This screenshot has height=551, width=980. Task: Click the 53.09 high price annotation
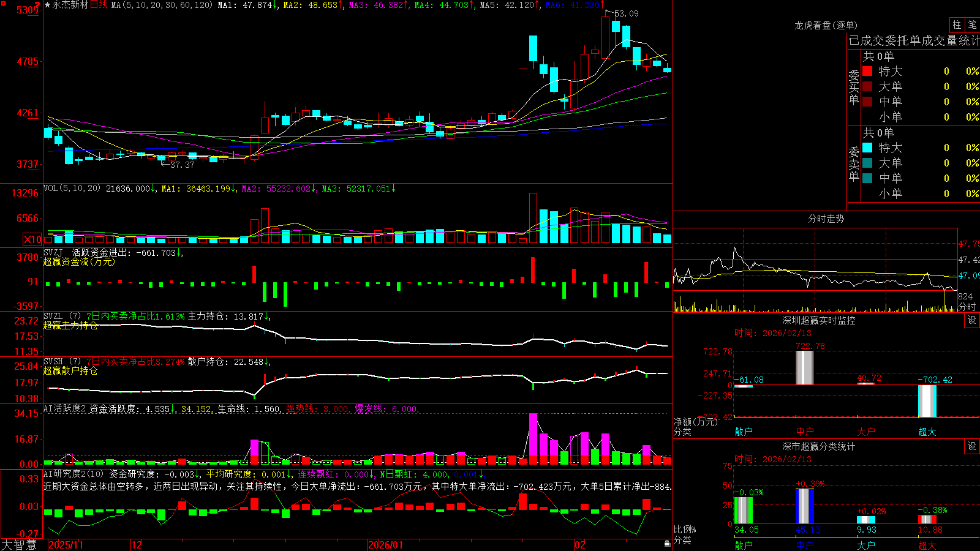tap(626, 13)
